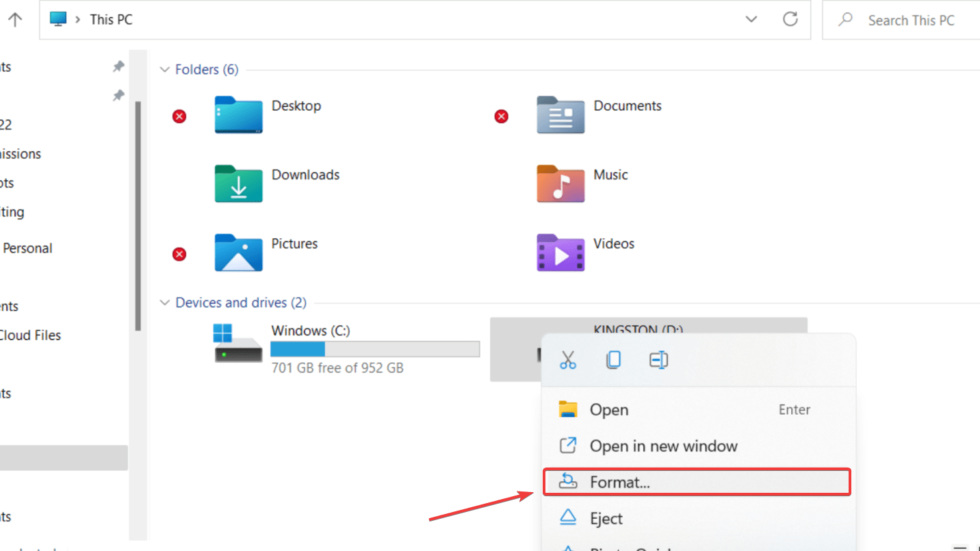Open the Videos folder icon
Viewport: 980px width, 551px height.
pyautogui.click(x=560, y=253)
